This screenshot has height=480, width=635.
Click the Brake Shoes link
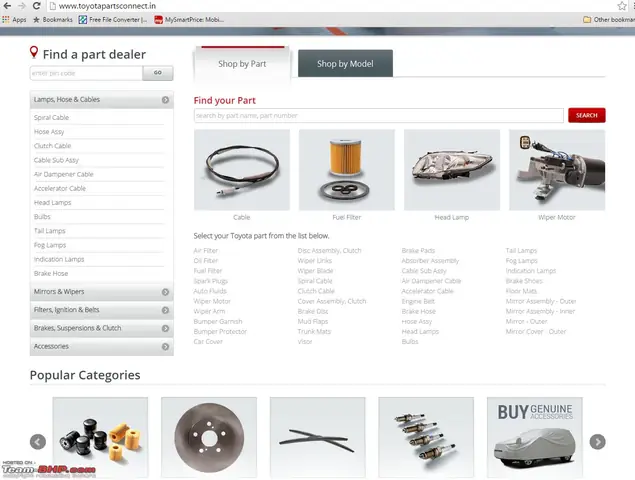point(524,281)
